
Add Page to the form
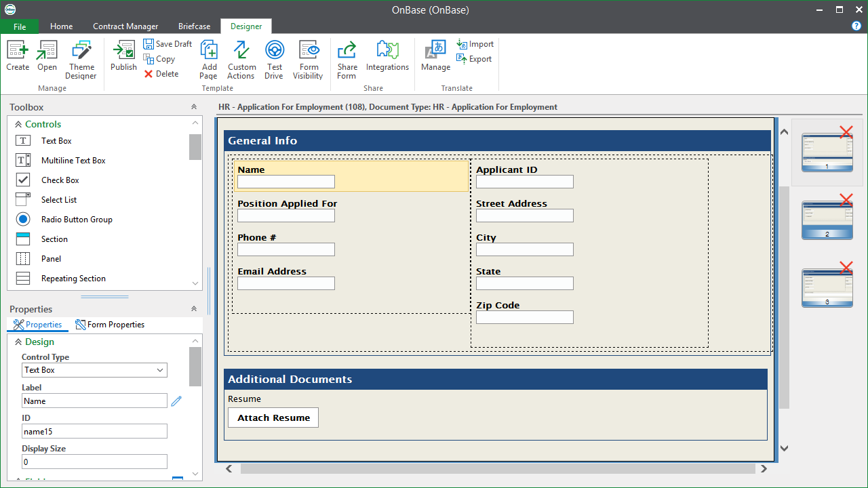click(209, 60)
